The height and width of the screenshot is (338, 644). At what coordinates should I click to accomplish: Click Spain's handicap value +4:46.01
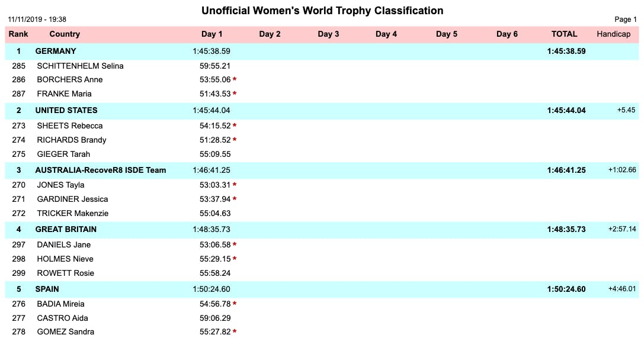622,289
